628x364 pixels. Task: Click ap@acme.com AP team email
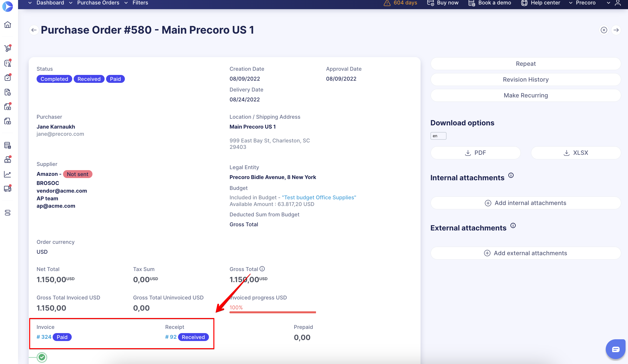point(56,206)
